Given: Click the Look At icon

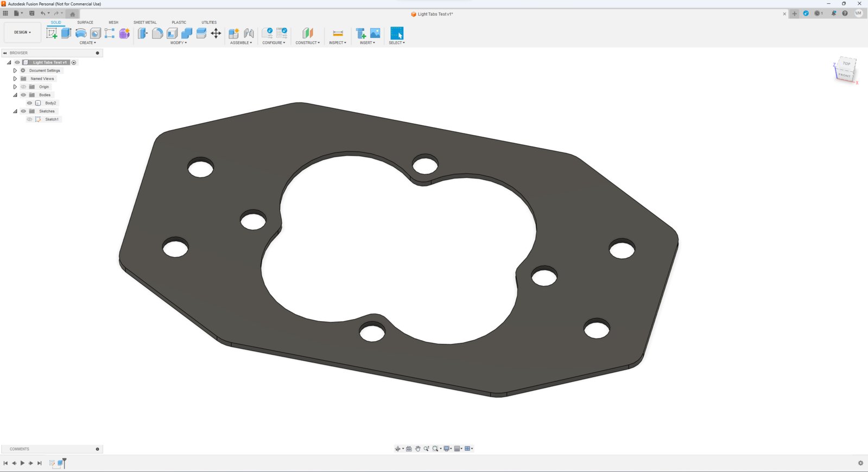Looking at the screenshot, I should tap(409, 449).
